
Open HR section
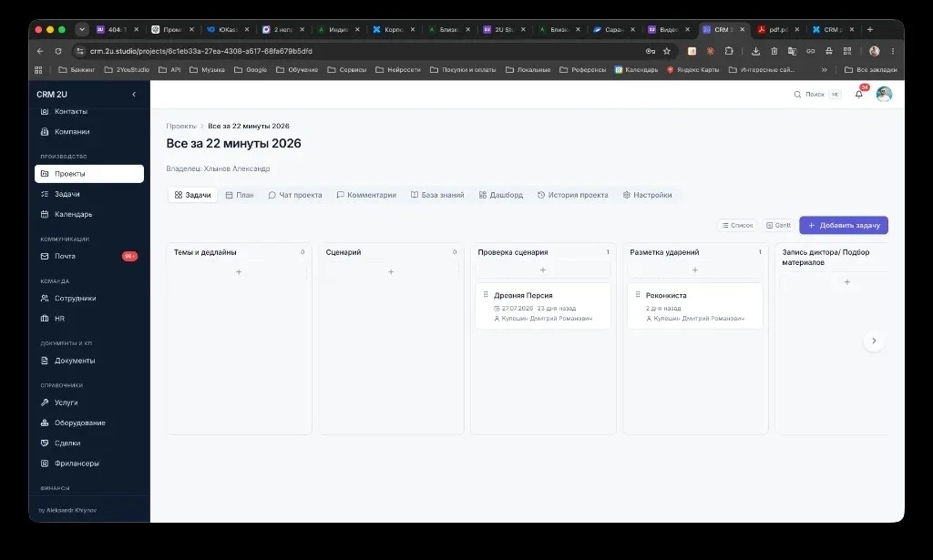click(x=89, y=319)
